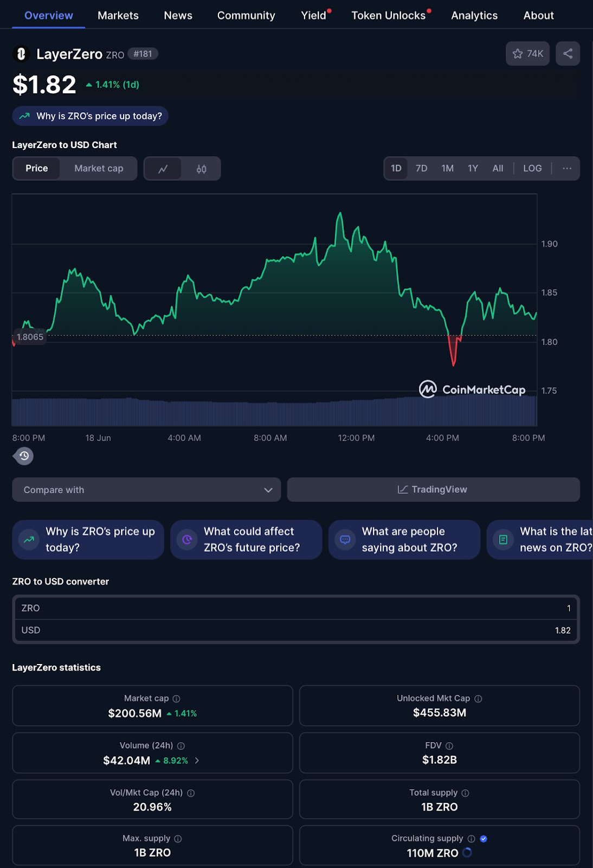Switch to candlestick chart view icon
The width and height of the screenshot is (593, 868).
pos(201,169)
